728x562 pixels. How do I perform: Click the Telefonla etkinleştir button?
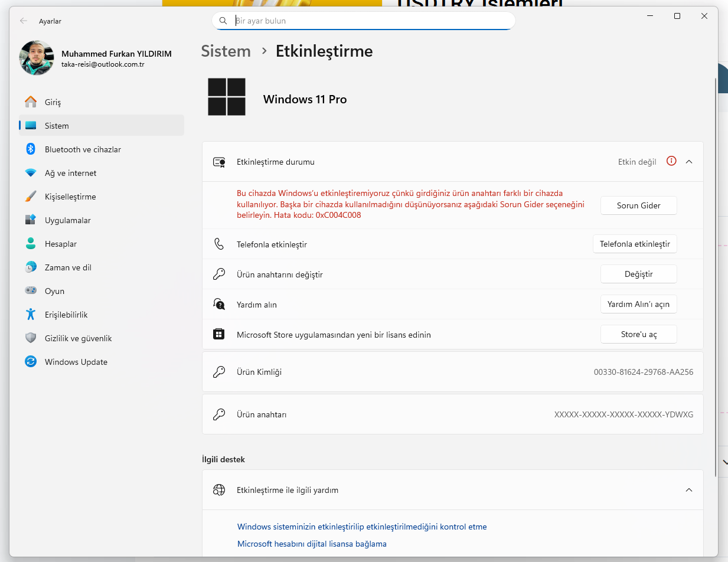635,244
